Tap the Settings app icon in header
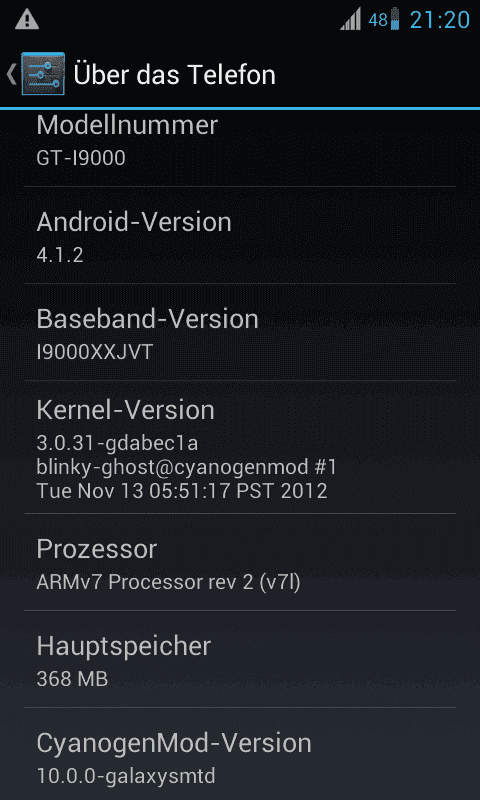Image resolution: width=480 pixels, height=800 pixels. coord(43,74)
